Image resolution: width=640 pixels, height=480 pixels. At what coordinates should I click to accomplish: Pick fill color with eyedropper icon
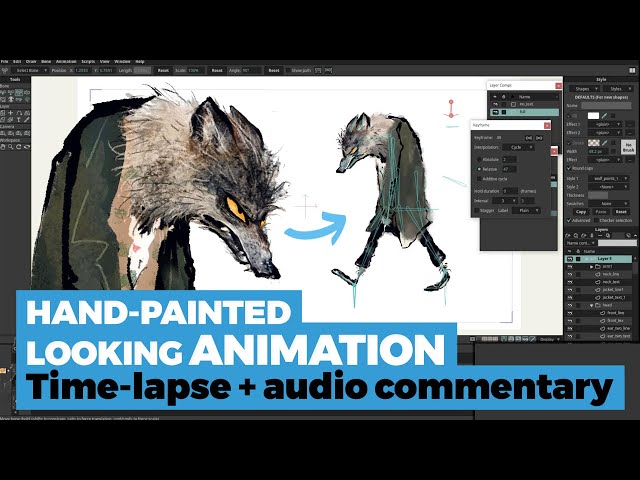coord(604,116)
